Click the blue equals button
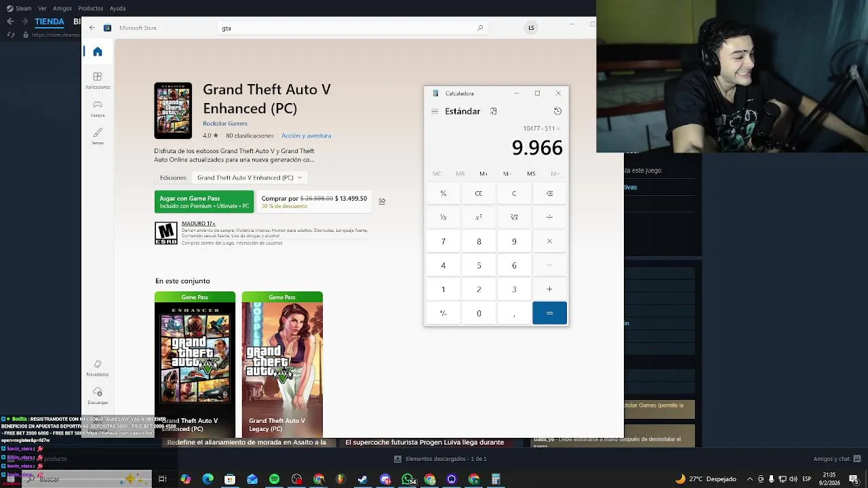This screenshot has width=868, height=488. (x=549, y=313)
